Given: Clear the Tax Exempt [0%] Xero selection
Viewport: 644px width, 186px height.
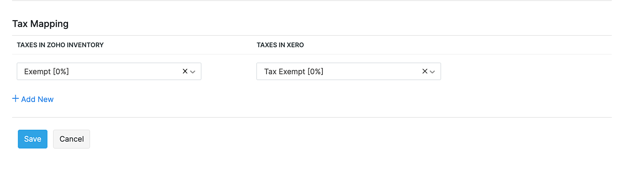Looking at the screenshot, I should [x=425, y=71].
